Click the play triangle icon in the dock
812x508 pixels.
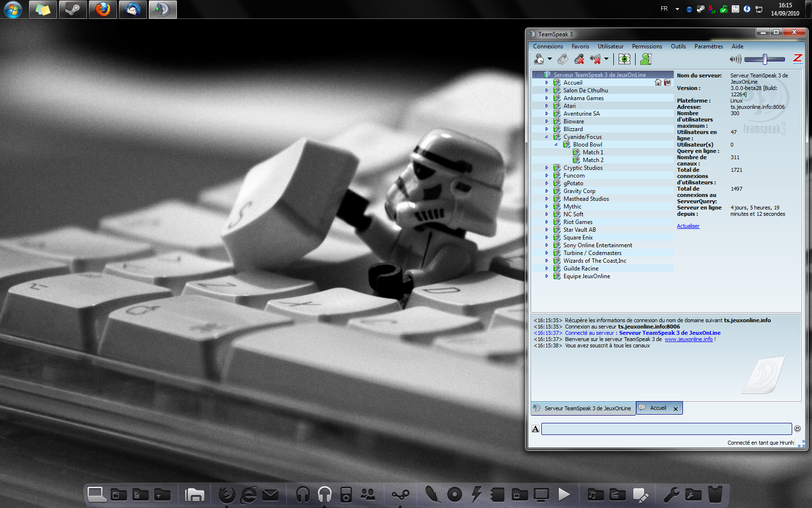pyautogui.click(x=564, y=494)
